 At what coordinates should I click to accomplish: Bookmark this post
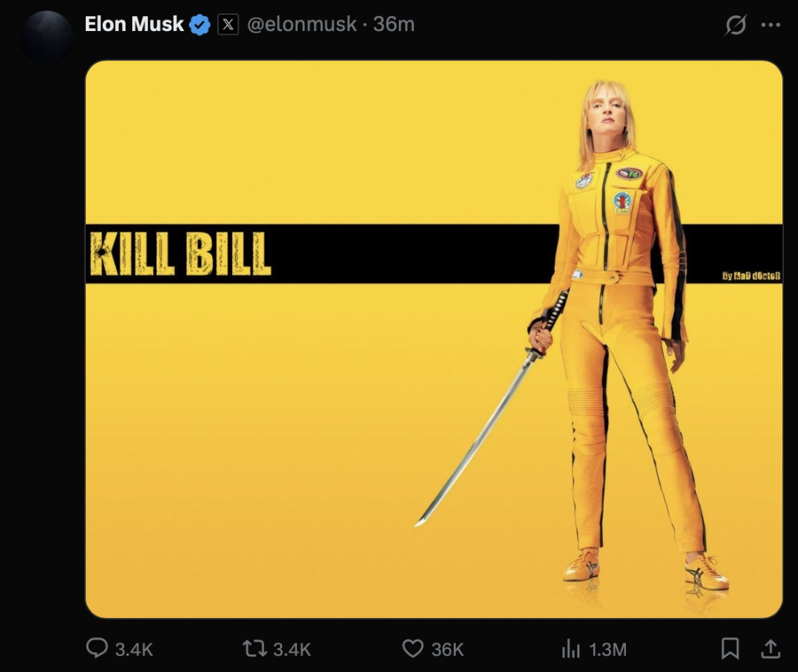coord(730,648)
